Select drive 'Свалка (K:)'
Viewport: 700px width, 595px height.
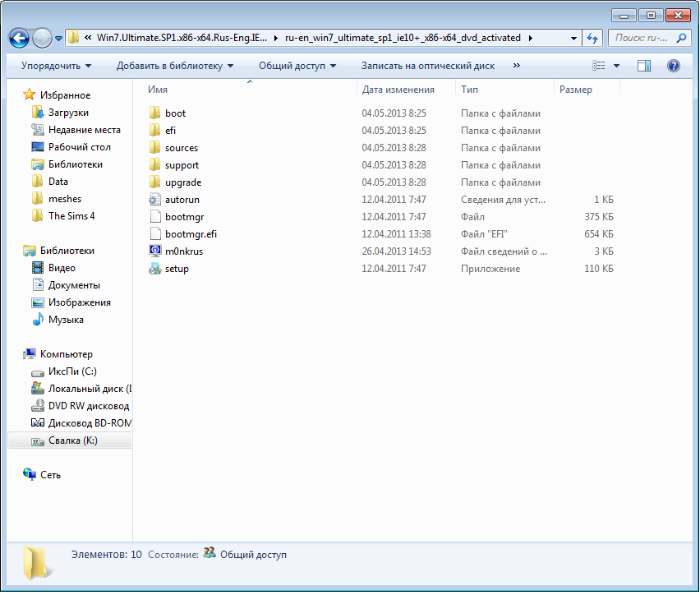click(x=70, y=440)
